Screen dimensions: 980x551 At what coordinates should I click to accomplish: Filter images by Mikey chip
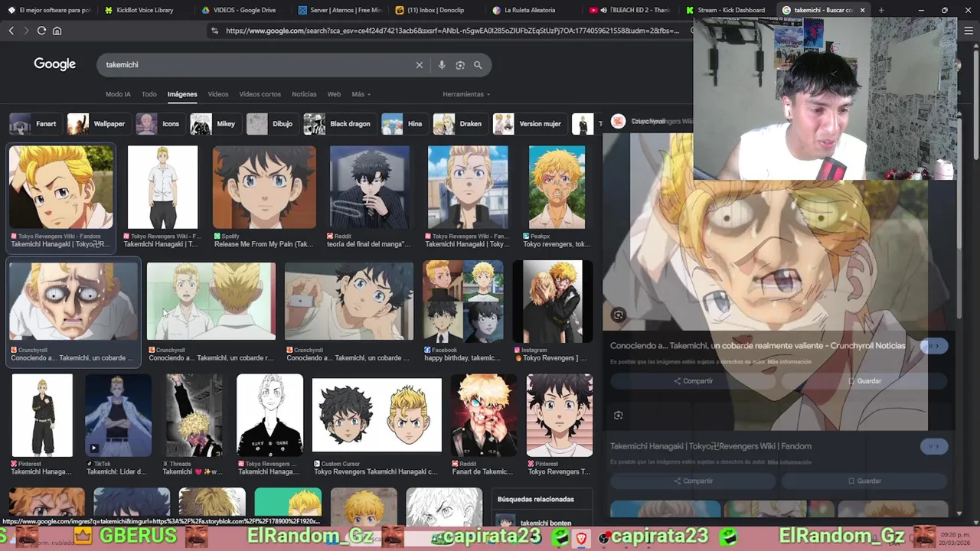[x=214, y=124]
